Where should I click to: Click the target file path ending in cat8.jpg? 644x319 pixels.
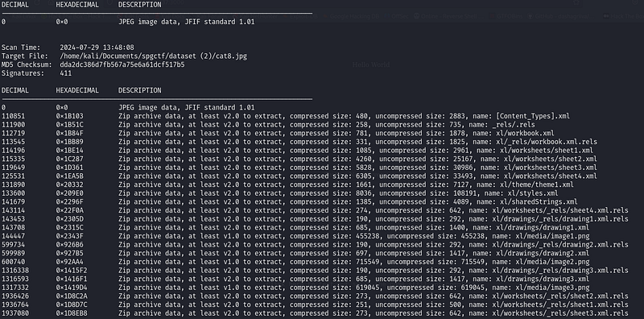(x=154, y=56)
